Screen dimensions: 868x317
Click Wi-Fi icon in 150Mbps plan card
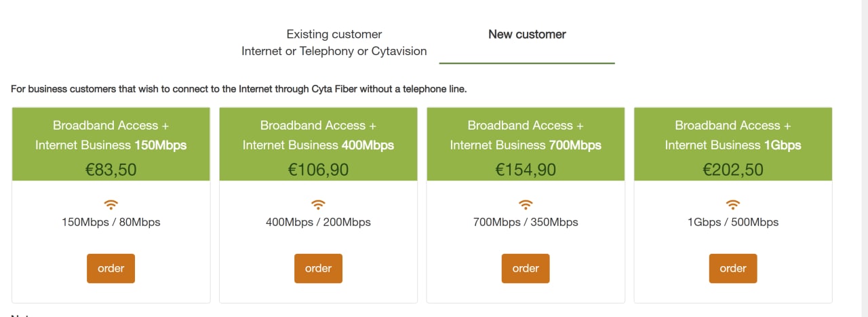pyautogui.click(x=111, y=204)
